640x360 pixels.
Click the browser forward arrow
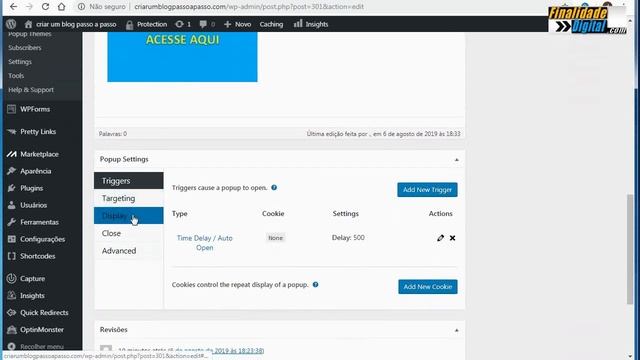[29, 7]
